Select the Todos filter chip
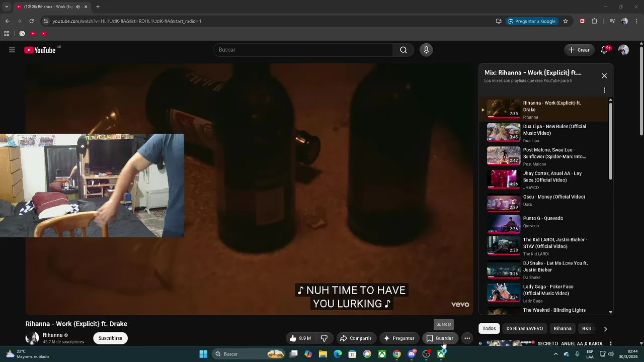Viewport: 644px width, 362px height. [489, 329]
